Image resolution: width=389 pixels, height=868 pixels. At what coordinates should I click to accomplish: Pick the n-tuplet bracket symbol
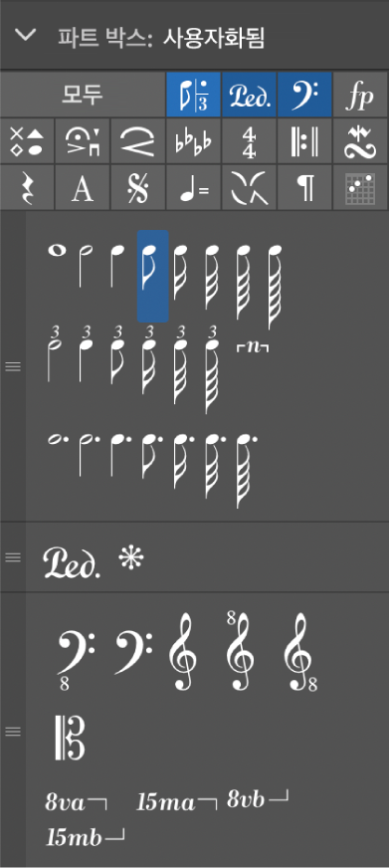click(253, 348)
